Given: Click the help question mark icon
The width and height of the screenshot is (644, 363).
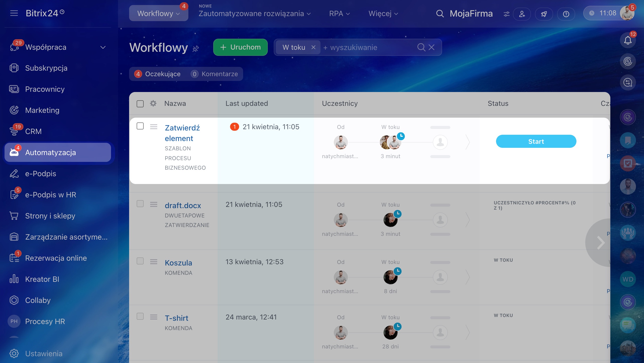Looking at the screenshot, I should [x=566, y=14].
